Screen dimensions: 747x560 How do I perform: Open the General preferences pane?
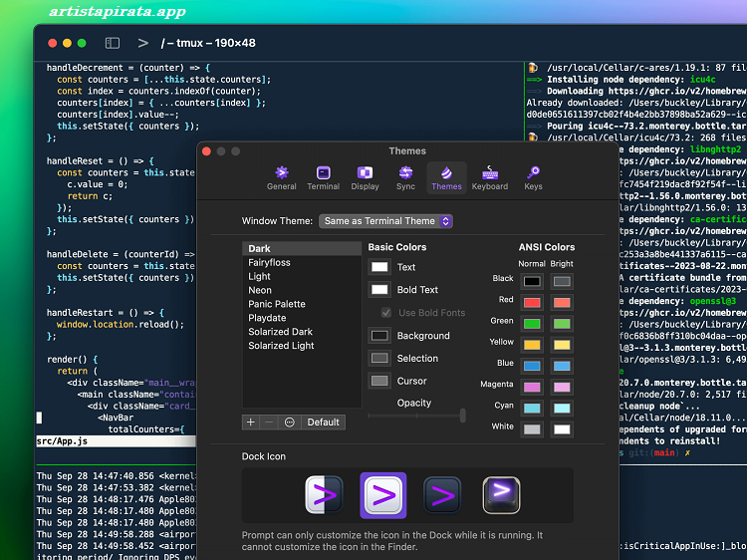click(x=281, y=177)
